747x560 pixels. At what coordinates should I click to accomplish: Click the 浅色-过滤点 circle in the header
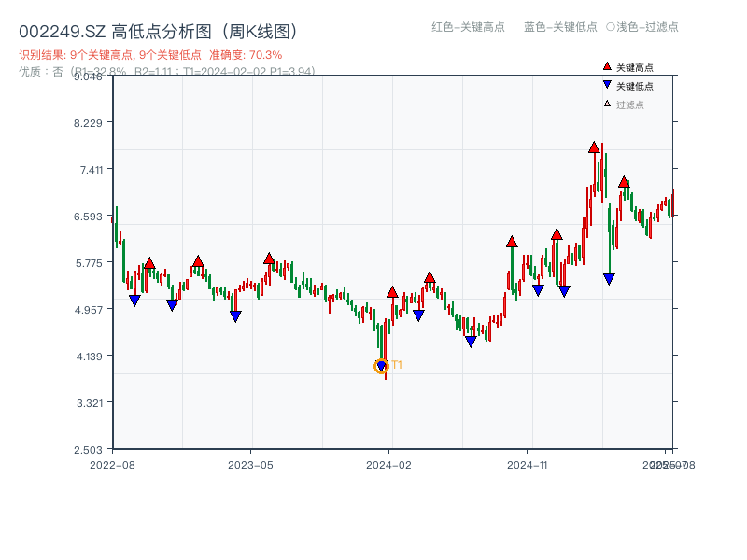611,27
